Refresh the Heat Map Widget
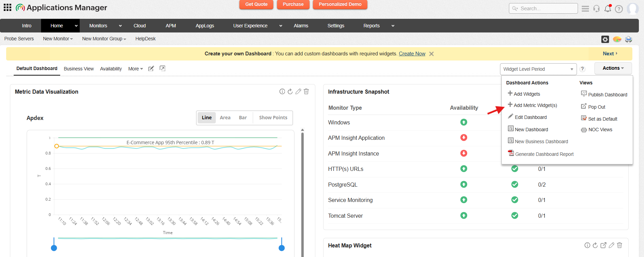644x257 pixels. coord(595,245)
